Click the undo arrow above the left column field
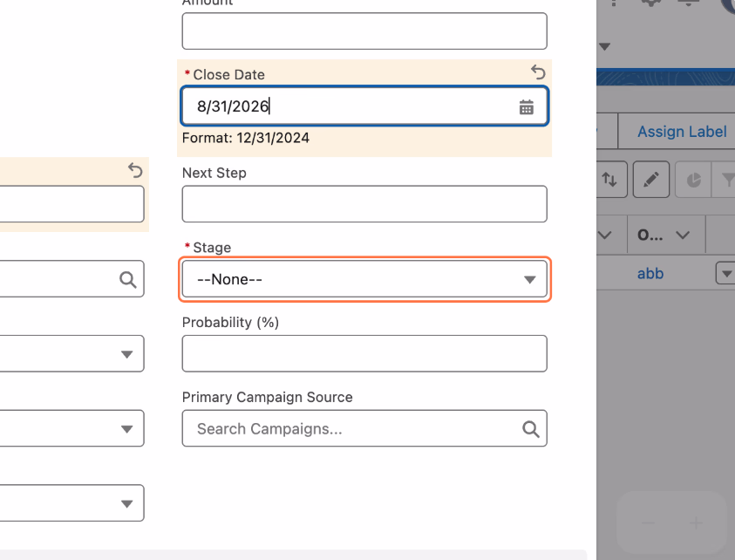Viewport: 735px width, 560px height. (x=135, y=170)
